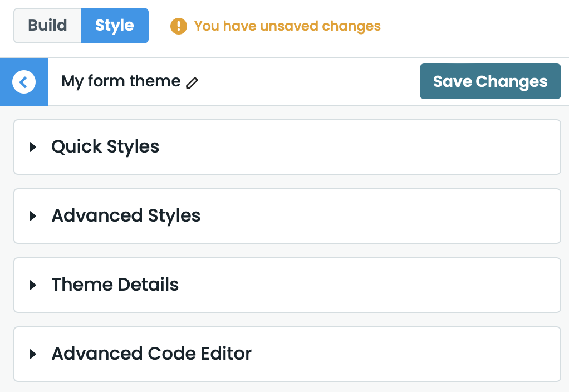
Task: Open the Advanced Styles section label
Action: [x=126, y=216]
